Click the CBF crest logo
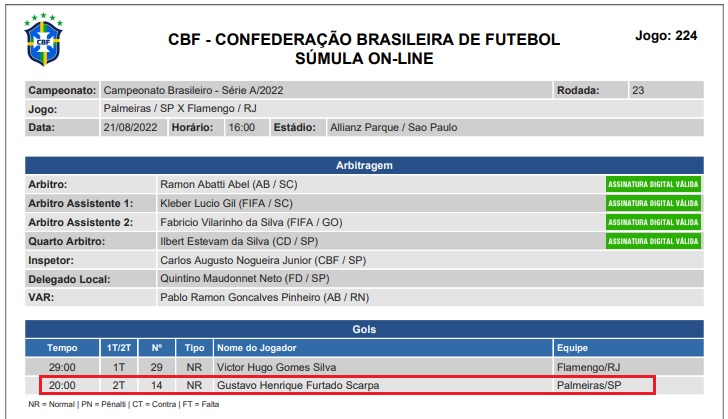Viewport: 728px width, 419px height. click(x=43, y=40)
